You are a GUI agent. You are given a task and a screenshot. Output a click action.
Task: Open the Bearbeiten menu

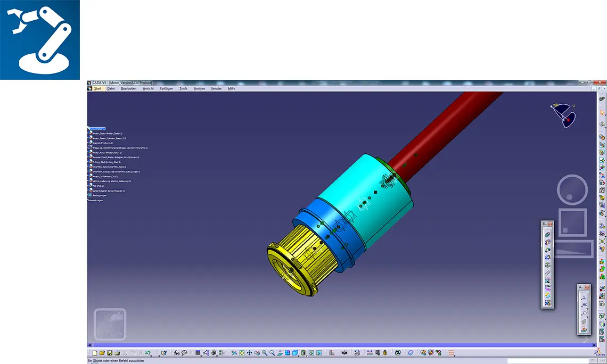(x=128, y=88)
